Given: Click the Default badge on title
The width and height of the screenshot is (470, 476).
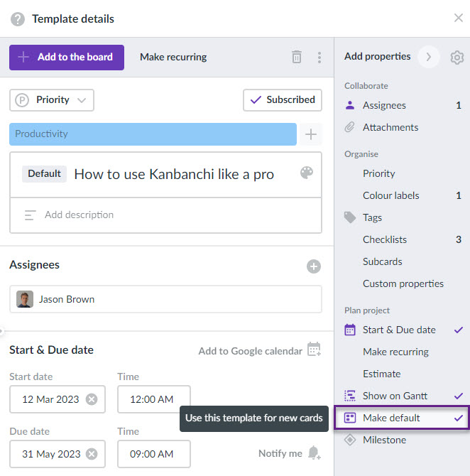Looking at the screenshot, I should 44,173.
